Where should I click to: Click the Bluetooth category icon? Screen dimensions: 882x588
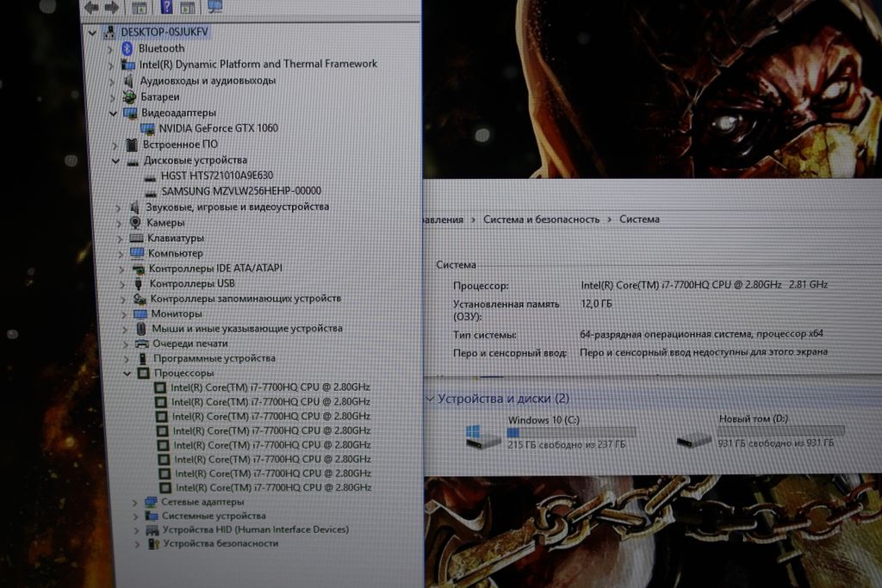click(x=127, y=48)
